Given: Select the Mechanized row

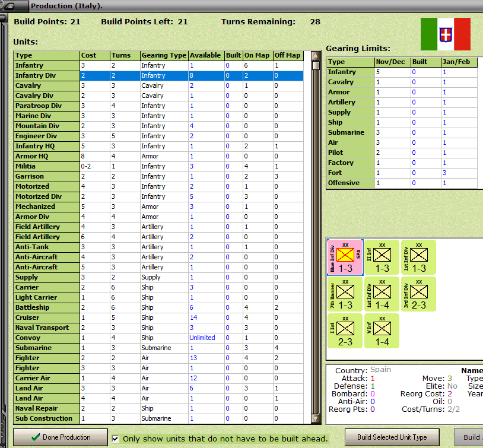Looking at the screenshot, I should [159, 206].
